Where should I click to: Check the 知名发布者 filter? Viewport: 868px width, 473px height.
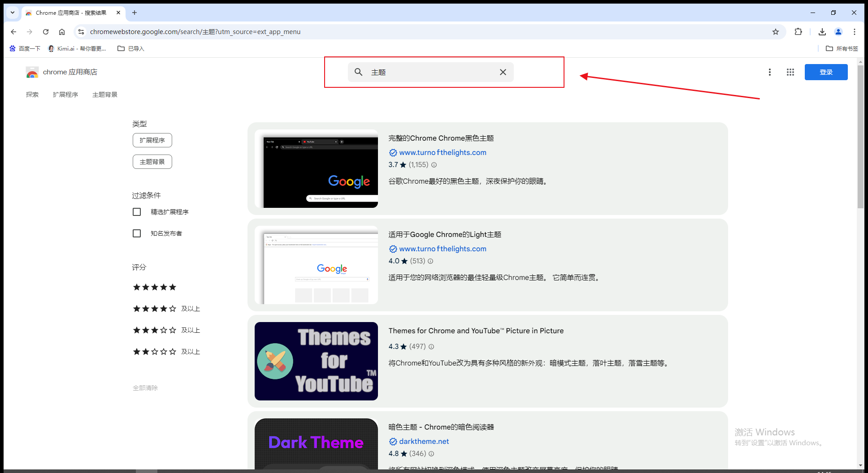137,233
